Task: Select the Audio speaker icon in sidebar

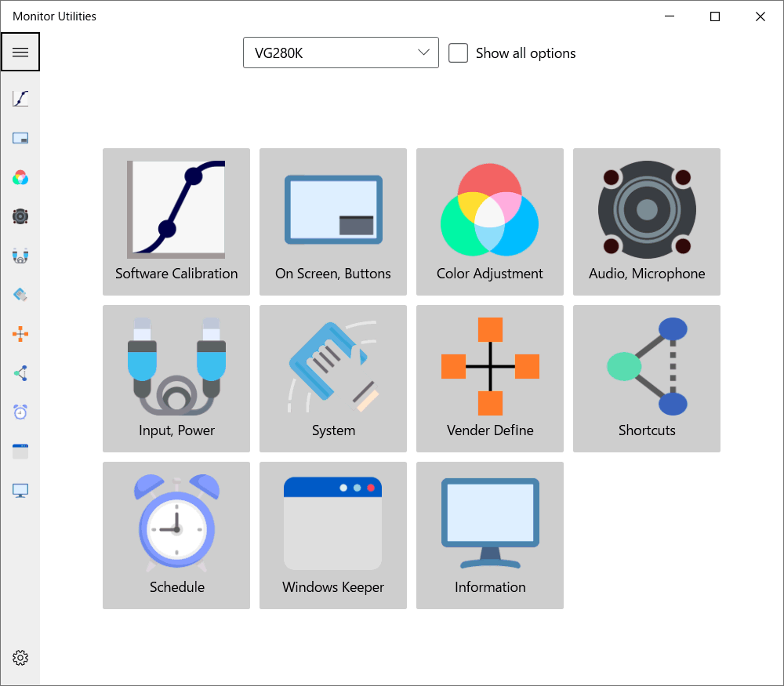Action: coord(20,216)
